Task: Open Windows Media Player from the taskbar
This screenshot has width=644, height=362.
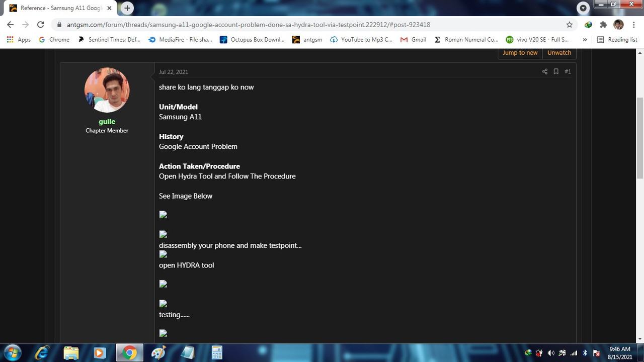Action: click(100, 353)
